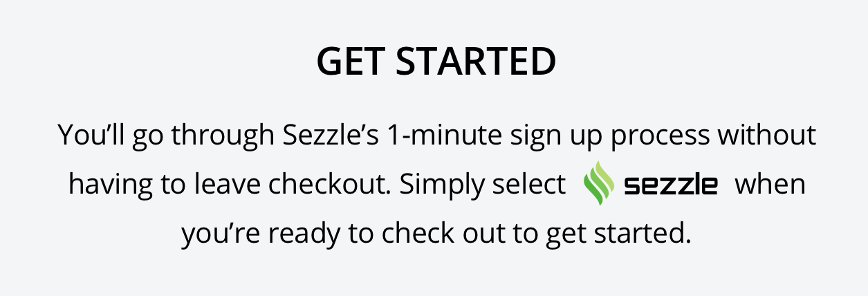Click the black Sezzle wordmark
The image size is (868, 296).
(671, 185)
